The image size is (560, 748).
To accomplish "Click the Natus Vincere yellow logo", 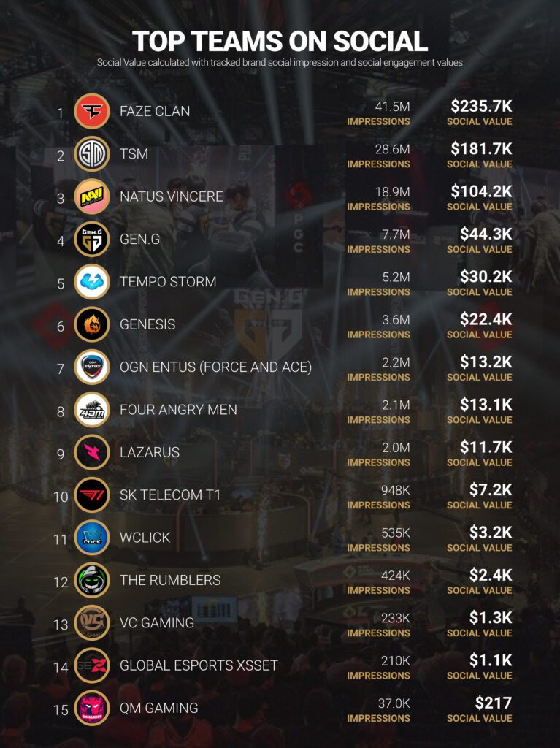I will tap(92, 196).
